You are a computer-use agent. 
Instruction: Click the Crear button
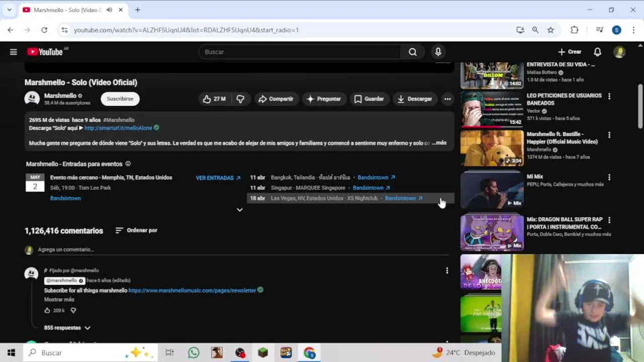tap(570, 52)
